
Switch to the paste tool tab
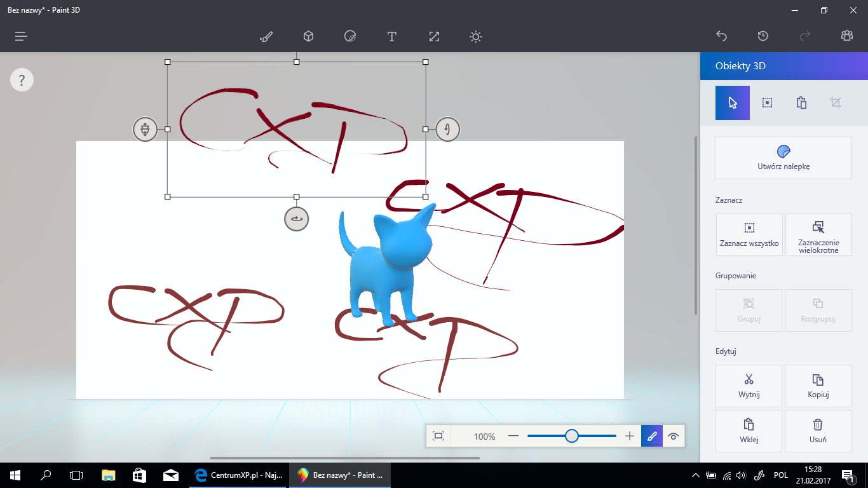pos(801,103)
